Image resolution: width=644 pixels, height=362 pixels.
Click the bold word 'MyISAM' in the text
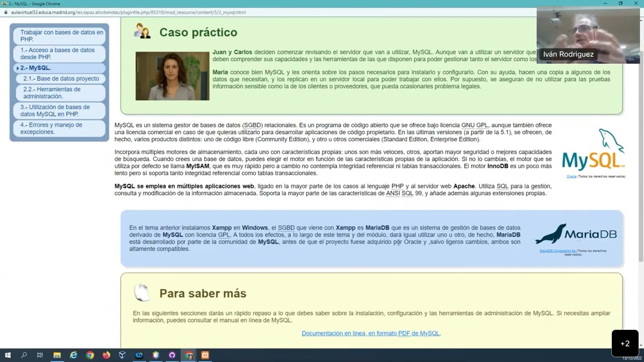198,166
